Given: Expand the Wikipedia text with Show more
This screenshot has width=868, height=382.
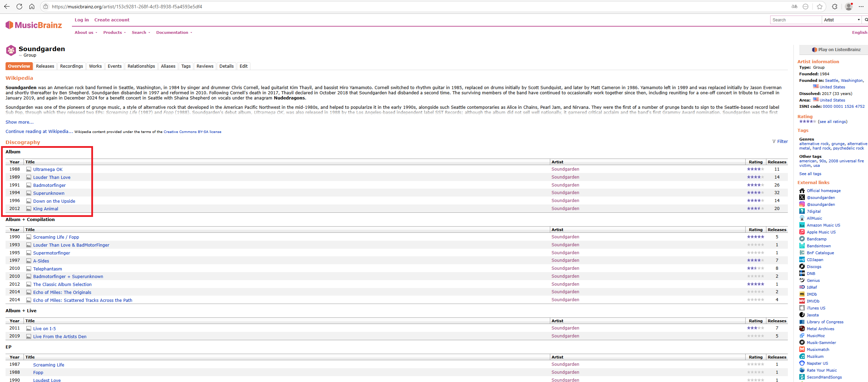Looking at the screenshot, I should point(19,122).
